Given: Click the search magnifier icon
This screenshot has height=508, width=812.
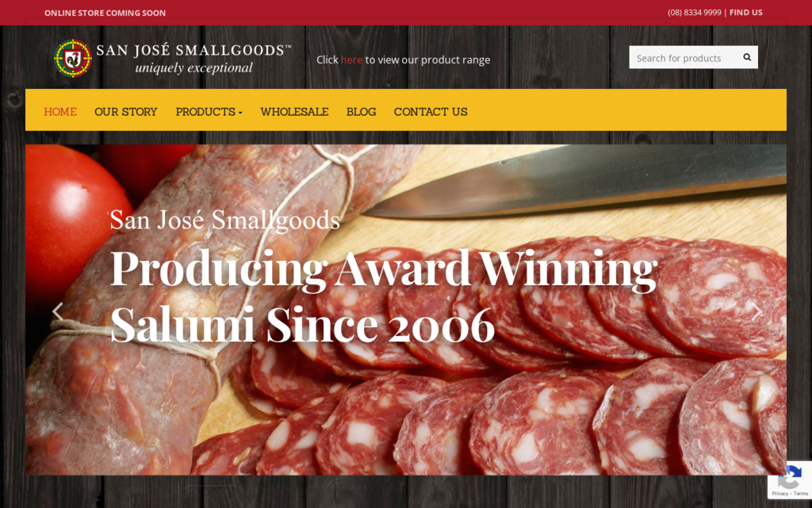Looking at the screenshot, I should click(x=747, y=57).
